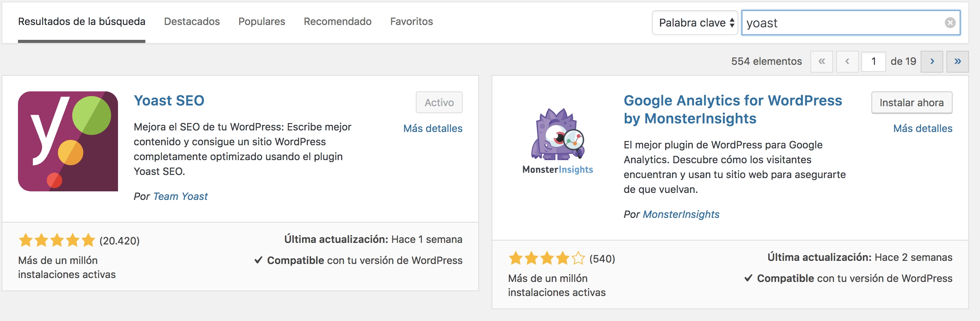Open Google Analytics for WordPress title link
Image resolution: width=980 pixels, height=321 pixels.
tap(733, 109)
